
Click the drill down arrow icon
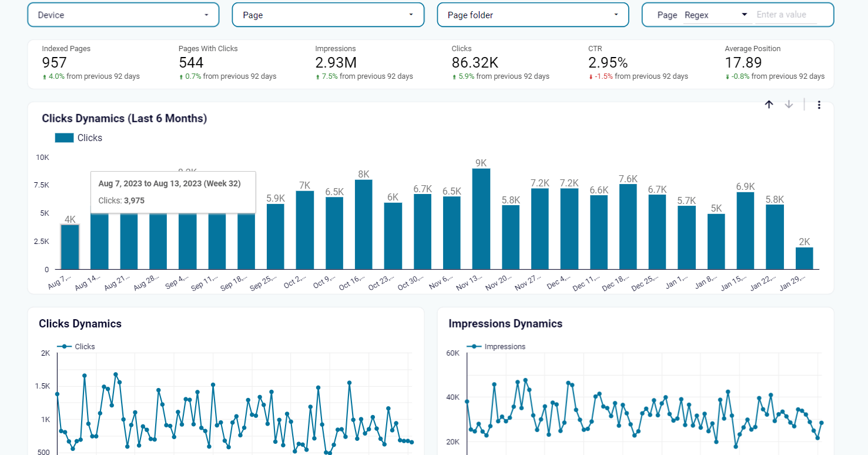tap(789, 105)
